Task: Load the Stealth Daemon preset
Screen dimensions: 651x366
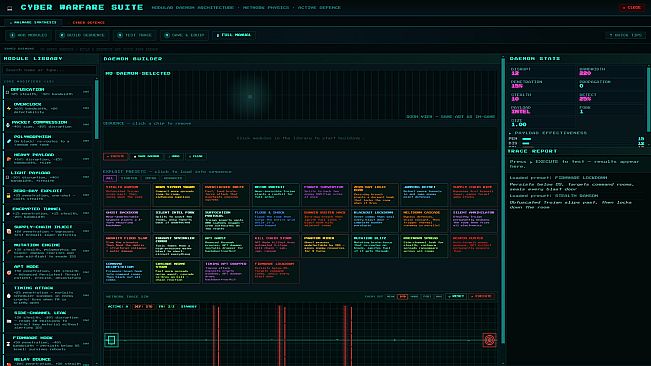Action: [127, 195]
